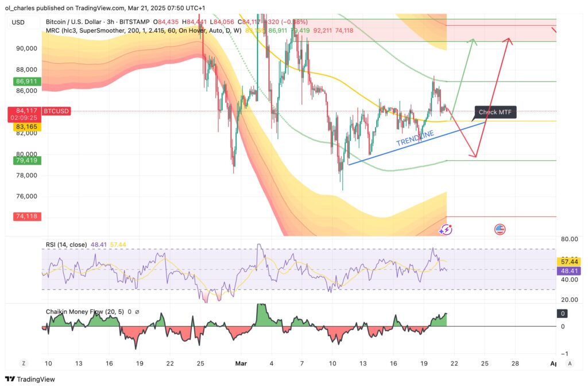The width and height of the screenshot is (588, 388).
Task: Select the Apr label on the time axis
Action: tap(555, 363)
